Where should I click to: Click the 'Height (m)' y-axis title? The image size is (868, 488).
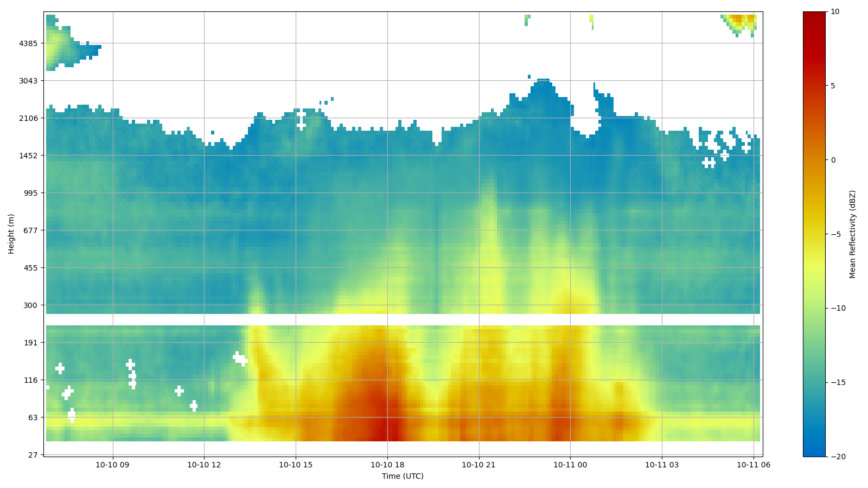click(x=11, y=234)
